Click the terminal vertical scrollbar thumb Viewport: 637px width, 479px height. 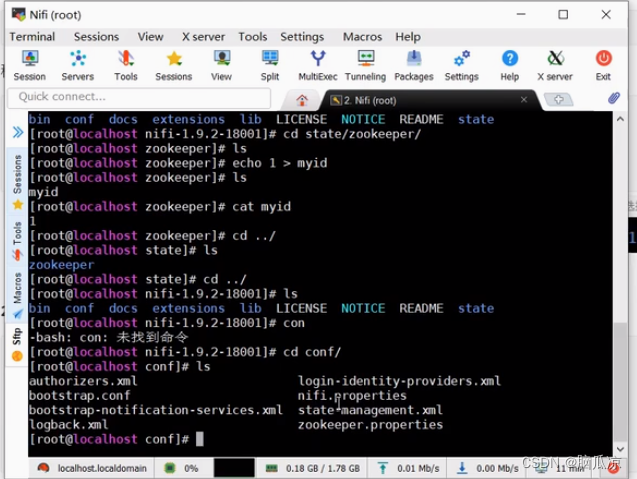click(620, 382)
